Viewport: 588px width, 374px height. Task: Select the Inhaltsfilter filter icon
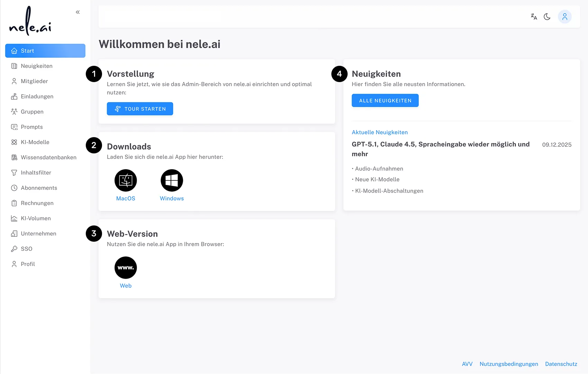click(x=14, y=172)
